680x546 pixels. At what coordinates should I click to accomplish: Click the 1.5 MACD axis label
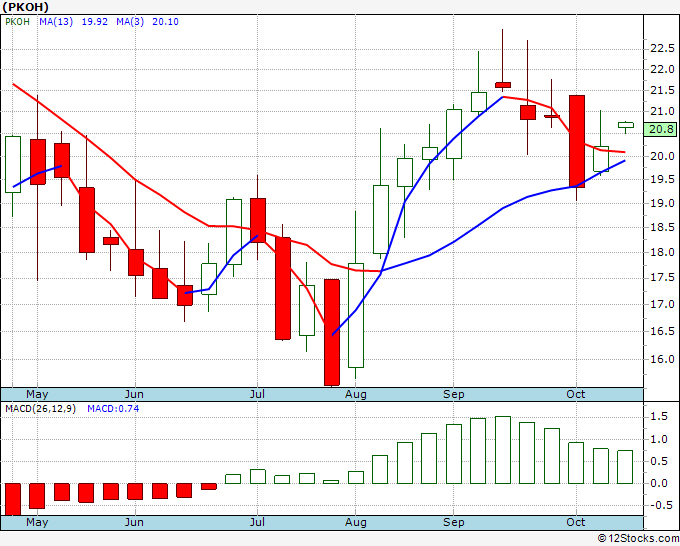tap(659, 417)
